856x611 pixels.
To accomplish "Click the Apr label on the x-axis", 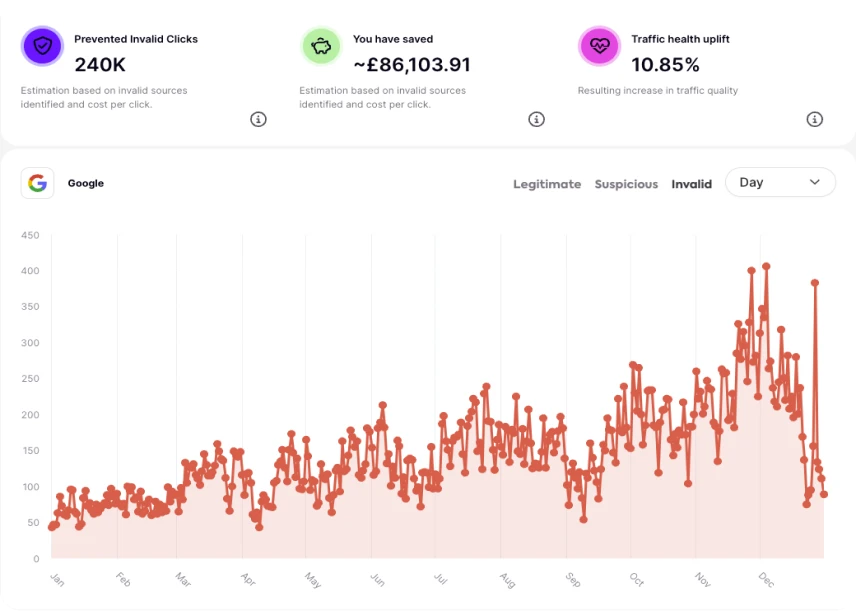I will pyautogui.click(x=248, y=579).
